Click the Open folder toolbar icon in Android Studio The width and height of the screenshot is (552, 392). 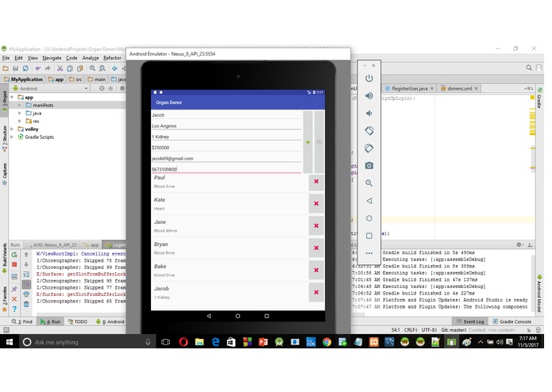tap(6, 68)
